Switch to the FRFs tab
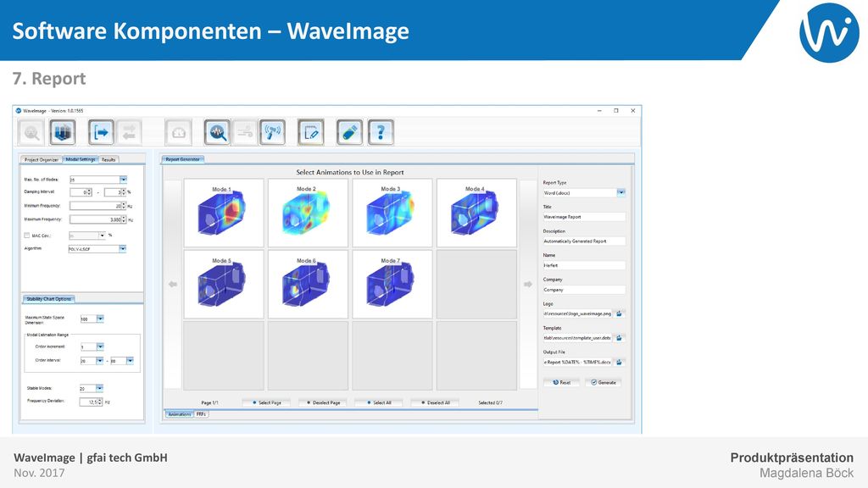Screen dimensions: 868x488 [201, 413]
